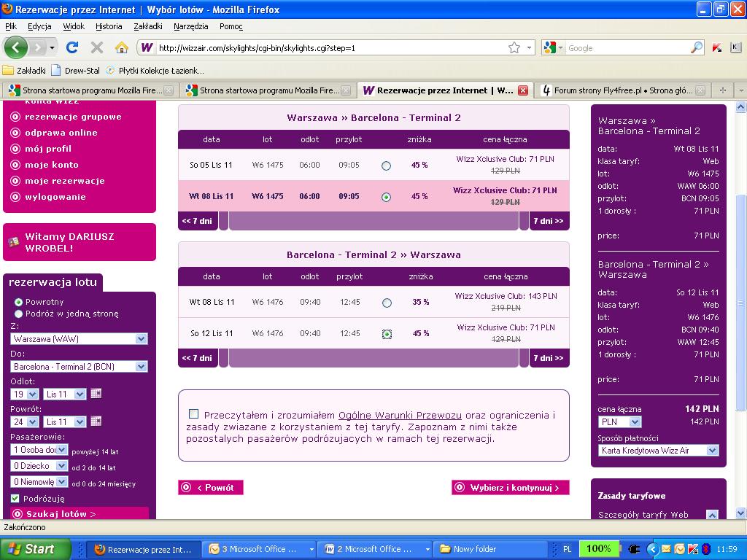Image resolution: width=747 pixels, height=560 pixels.
Task: Open the calendar icon next to Powrót
Action: [96, 421]
